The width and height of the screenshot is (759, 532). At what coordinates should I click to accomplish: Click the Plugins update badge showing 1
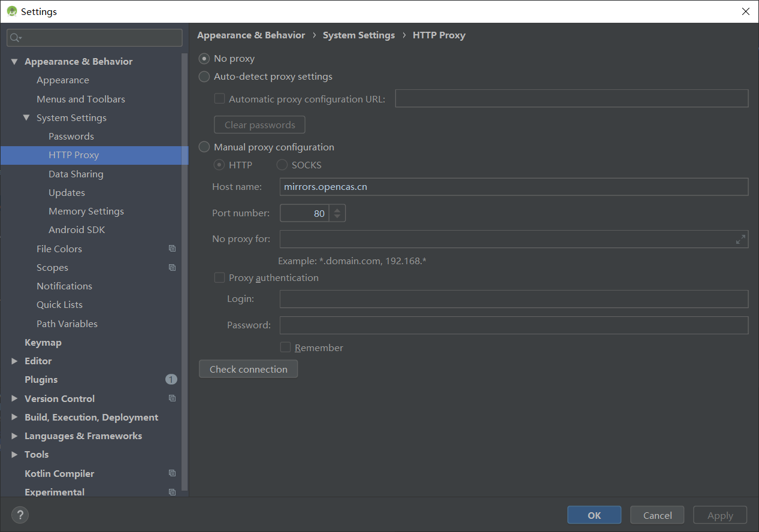point(171,379)
